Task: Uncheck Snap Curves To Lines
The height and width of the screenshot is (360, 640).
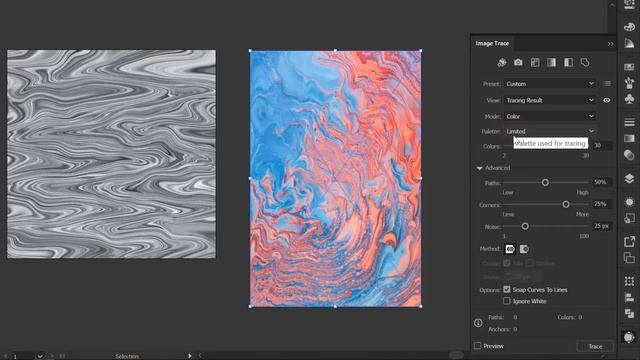Action: point(507,289)
